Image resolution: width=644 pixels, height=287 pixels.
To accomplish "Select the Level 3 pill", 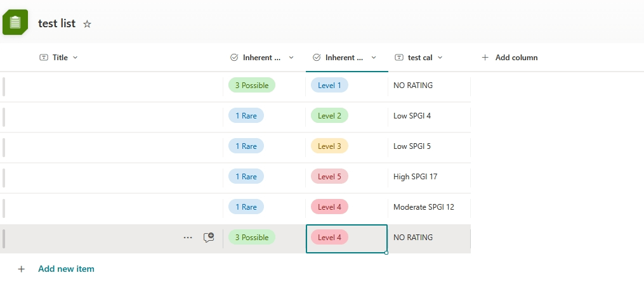I will point(329,146).
